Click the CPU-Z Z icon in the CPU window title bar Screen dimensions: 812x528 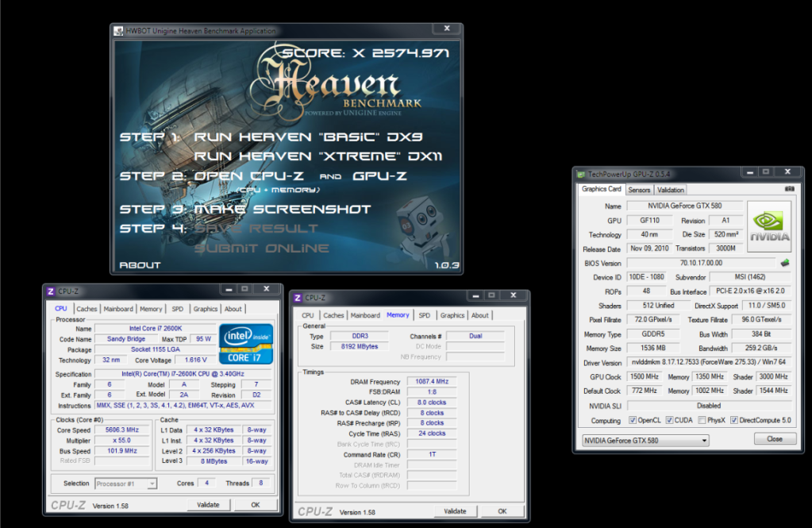click(x=50, y=291)
